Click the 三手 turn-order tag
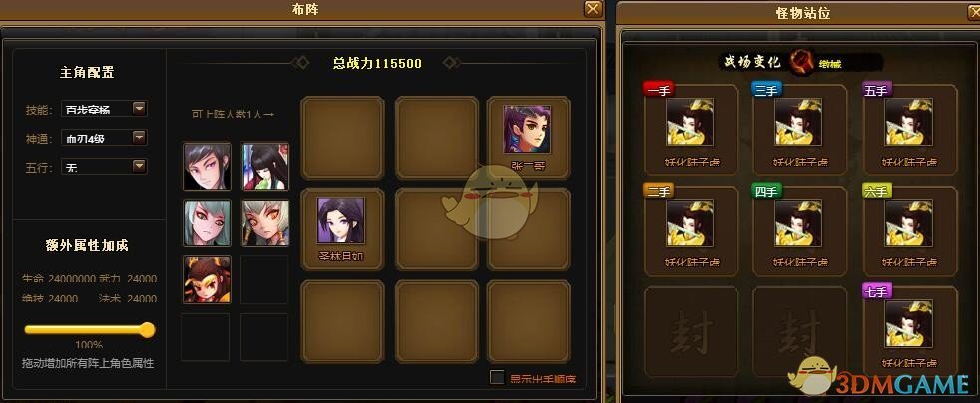 coord(766,90)
